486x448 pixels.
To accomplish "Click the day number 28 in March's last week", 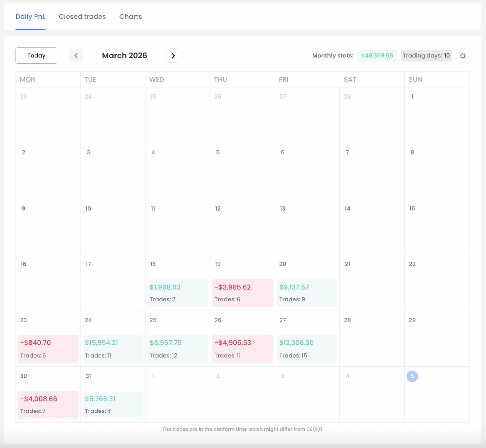I will click(x=347, y=320).
